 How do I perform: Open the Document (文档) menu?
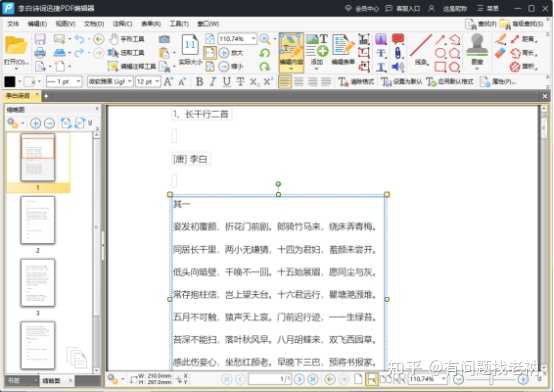[x=94, y=24]
